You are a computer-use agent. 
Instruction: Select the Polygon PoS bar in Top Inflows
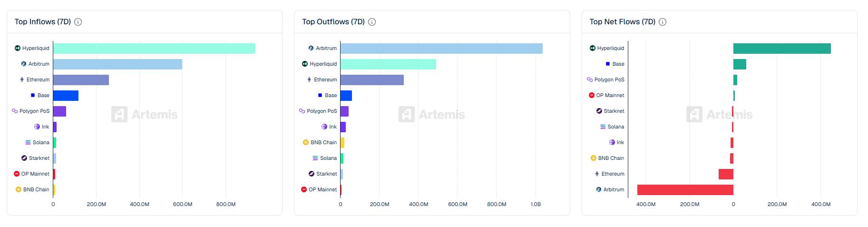[59, 111]
